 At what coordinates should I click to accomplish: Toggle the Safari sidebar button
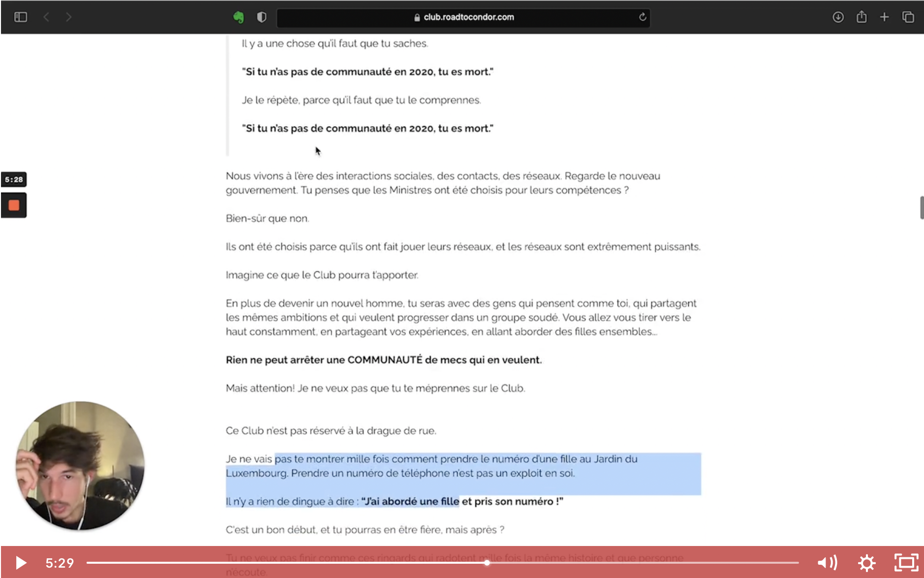(20, 17)
